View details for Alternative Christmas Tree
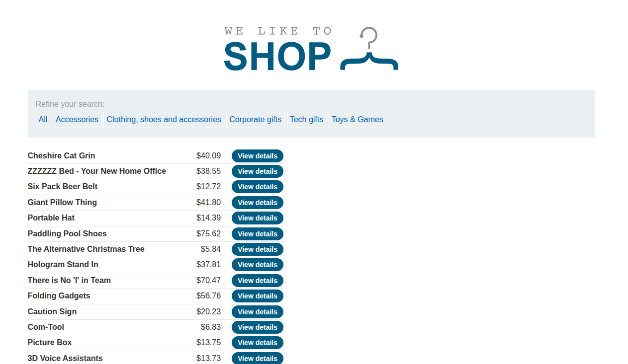The width and height of the screenshot is (628, 364). (x=258, y=249)
